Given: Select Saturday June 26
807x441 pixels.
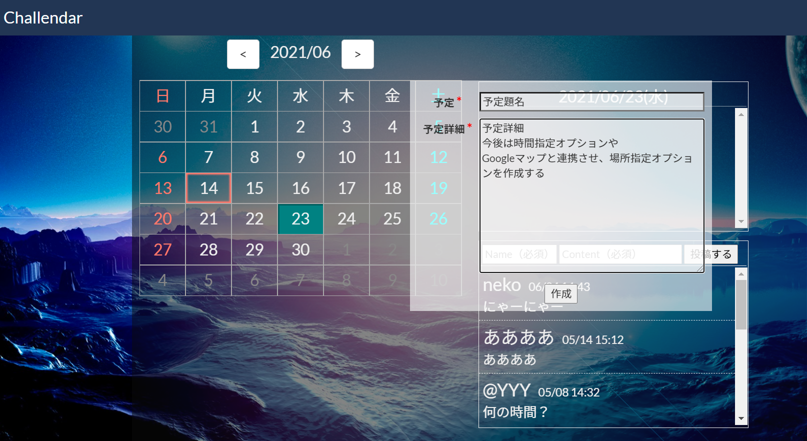Looking at the screenshot, I should click(438, 219).
